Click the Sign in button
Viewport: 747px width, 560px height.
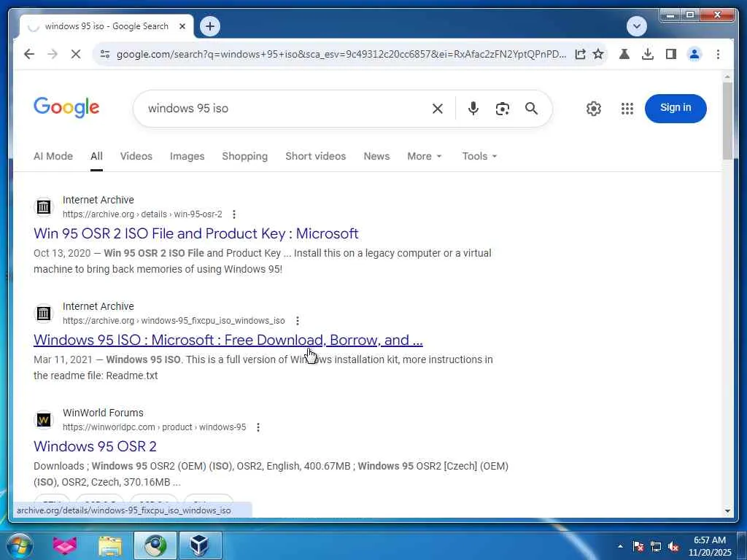(676, 108)
